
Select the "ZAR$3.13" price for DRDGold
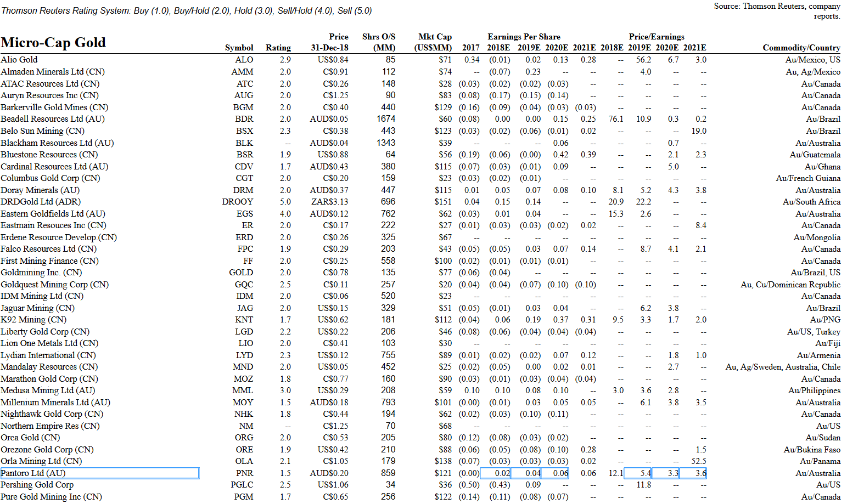329,202
